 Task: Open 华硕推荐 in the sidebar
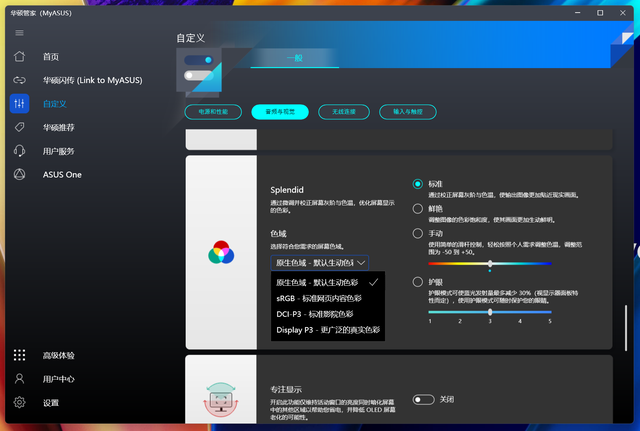coord(59,128)
